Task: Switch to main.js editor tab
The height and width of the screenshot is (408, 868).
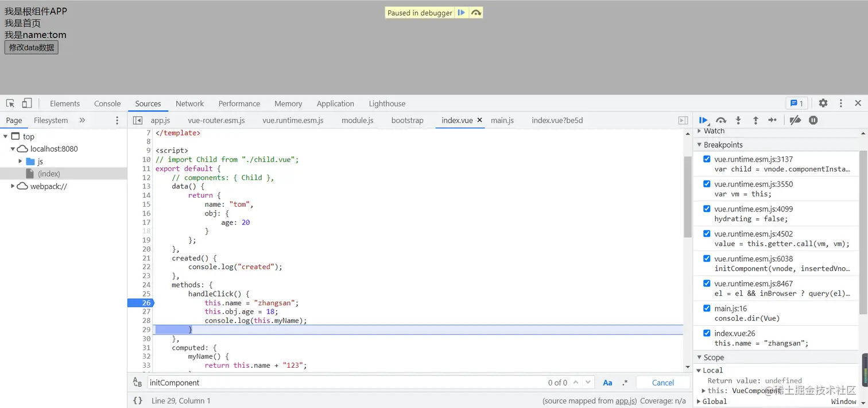Action: point(502,120)
